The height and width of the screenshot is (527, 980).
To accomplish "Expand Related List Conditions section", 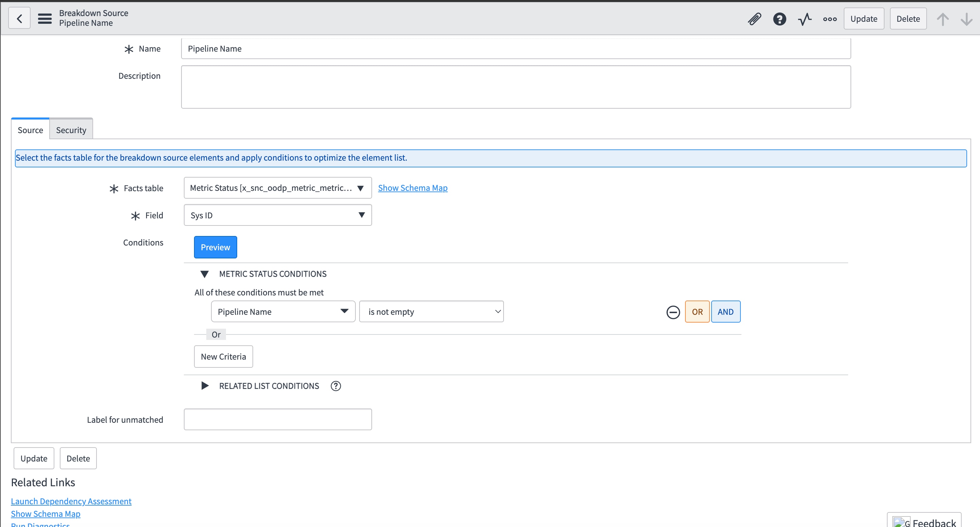I will 204,386.
